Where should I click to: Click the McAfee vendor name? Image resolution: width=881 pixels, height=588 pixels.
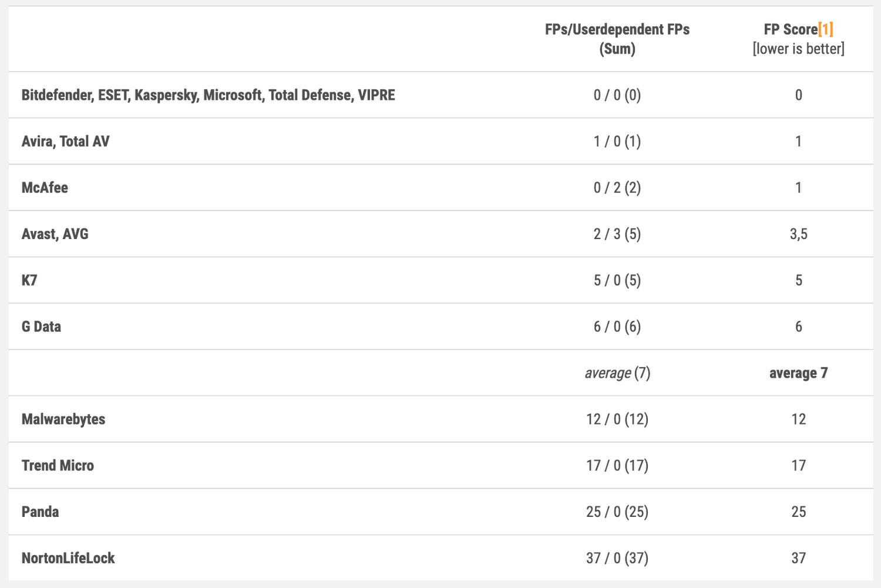coord(45,188)
